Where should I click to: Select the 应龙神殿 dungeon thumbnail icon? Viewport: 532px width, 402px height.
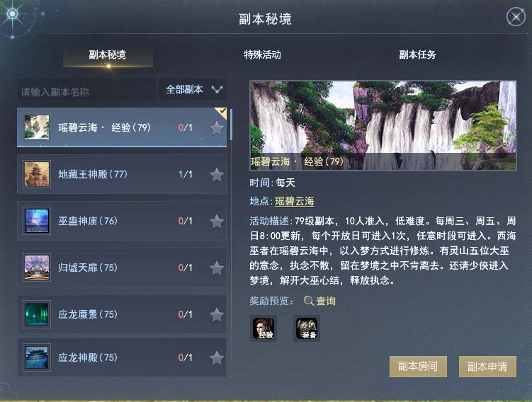(x=37, y=357)
